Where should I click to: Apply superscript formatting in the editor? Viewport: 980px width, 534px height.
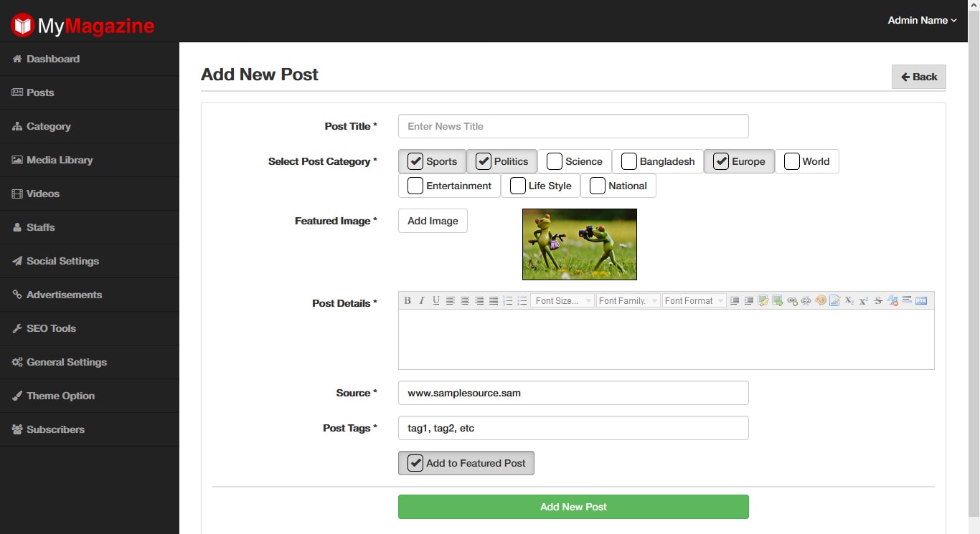[x=863, y=300]
